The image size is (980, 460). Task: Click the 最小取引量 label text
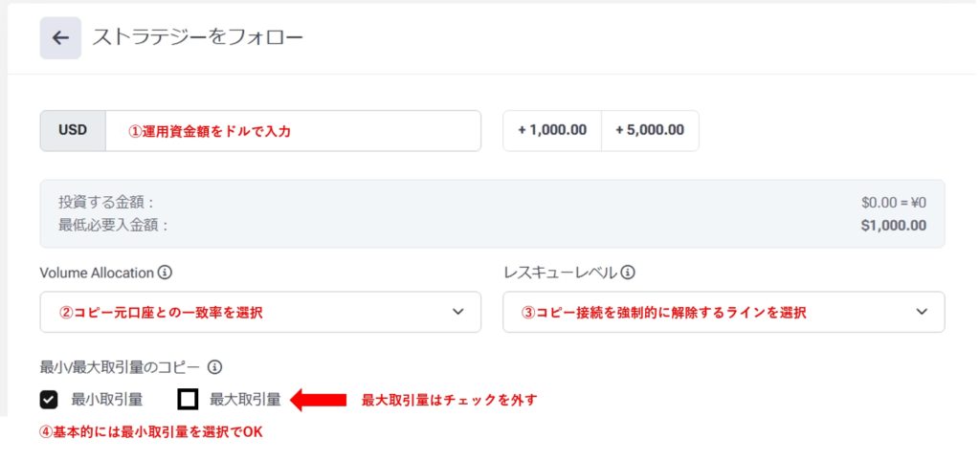(107, 400)
